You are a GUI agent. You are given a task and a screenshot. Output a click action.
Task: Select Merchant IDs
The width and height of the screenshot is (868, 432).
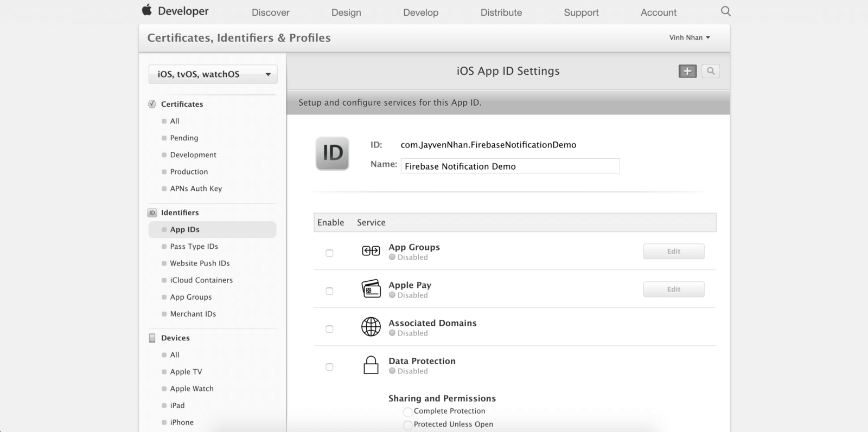193,313
